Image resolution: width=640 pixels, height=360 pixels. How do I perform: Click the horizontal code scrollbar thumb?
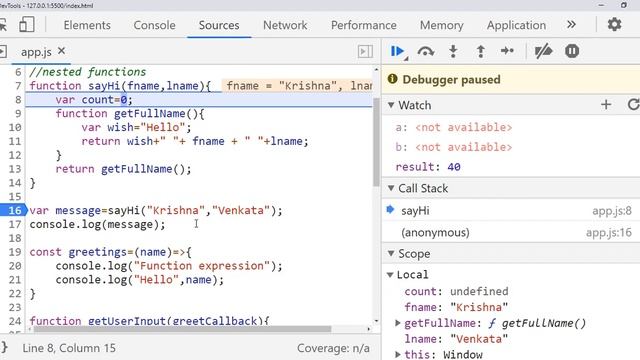coord(182,329)
